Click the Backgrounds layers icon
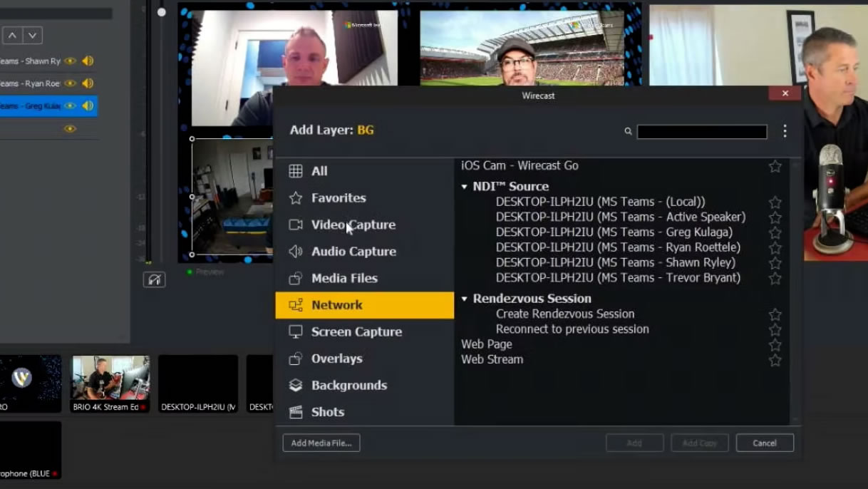 pos(296,385)
